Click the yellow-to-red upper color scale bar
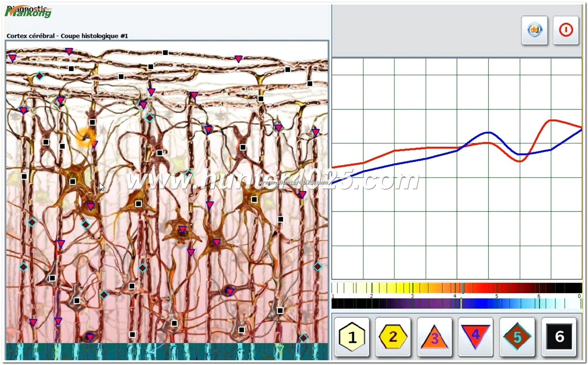Viewport: 588px width, 365px height. coord(456,287)
